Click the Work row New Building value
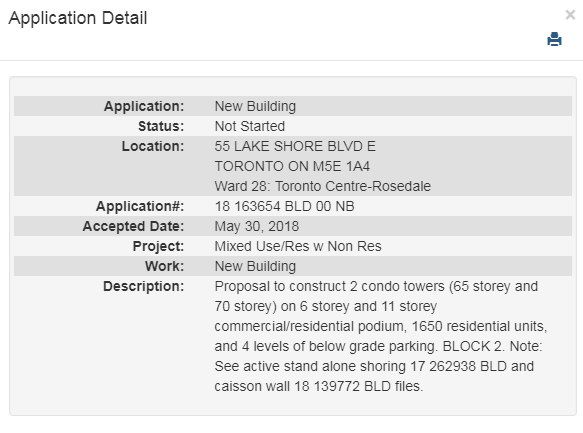 (x=255, y=266)
